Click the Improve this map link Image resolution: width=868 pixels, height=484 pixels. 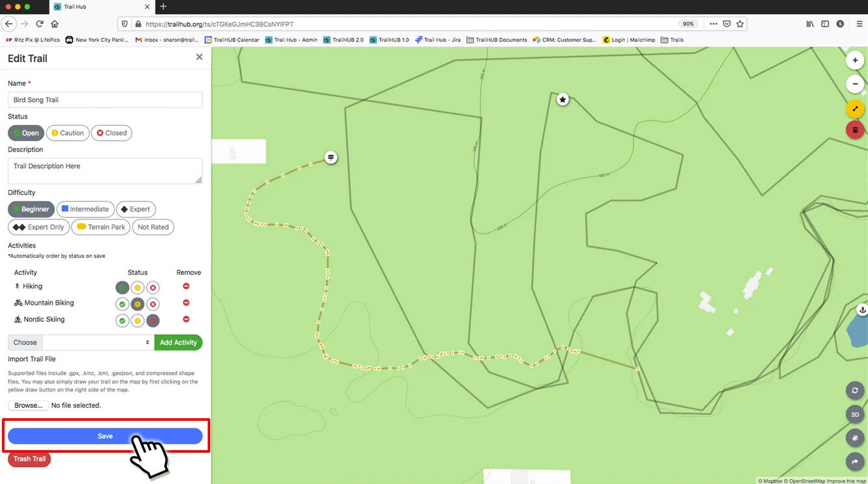pos(847,481)
